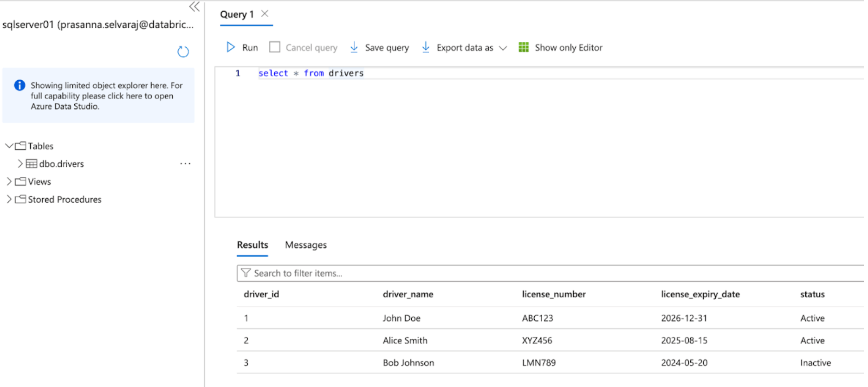Screen dimensions: 868x387
Task: Click the Tables folder icon
Action: [20, 146]
